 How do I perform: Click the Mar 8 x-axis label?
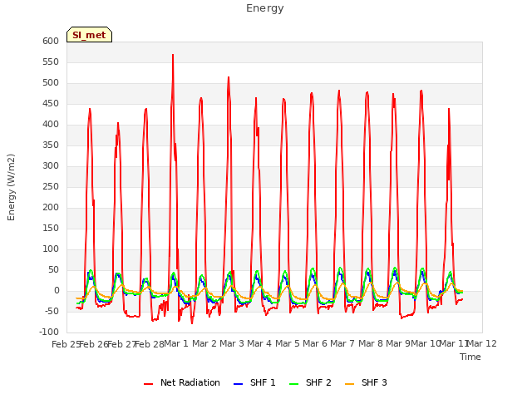[x=371, y=343]
